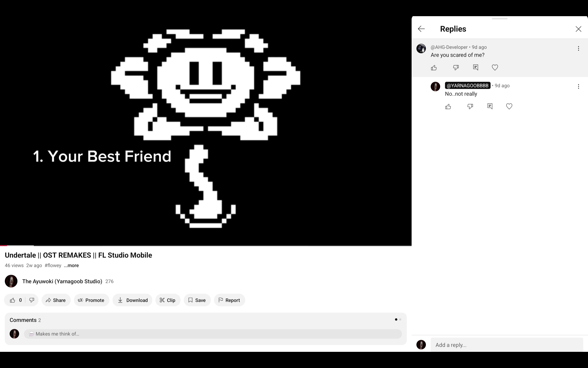Expand video description with ...more
The width and height of the screenshot is (588, 368).
[71, 265]
